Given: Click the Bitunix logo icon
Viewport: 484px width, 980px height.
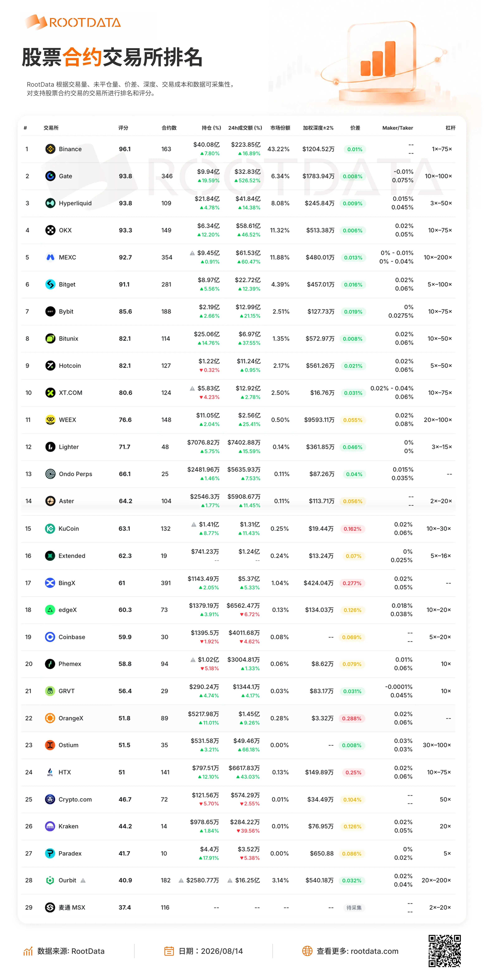Looking at the screenshot, I should pyautogui.click(x=50, y=338).
